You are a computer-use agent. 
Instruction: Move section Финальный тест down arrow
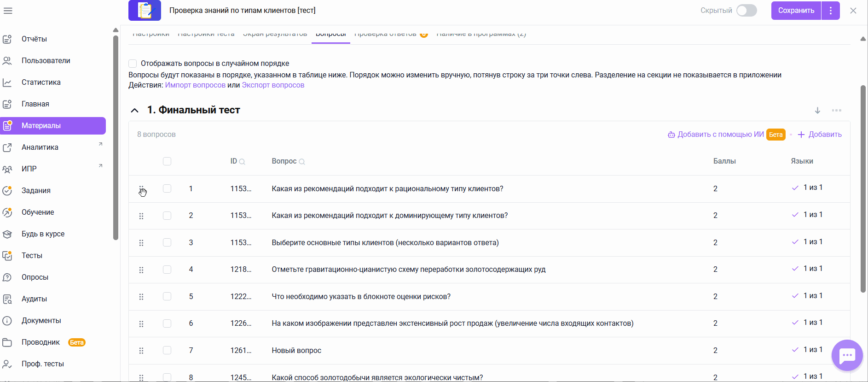click(x=817, y=111)
